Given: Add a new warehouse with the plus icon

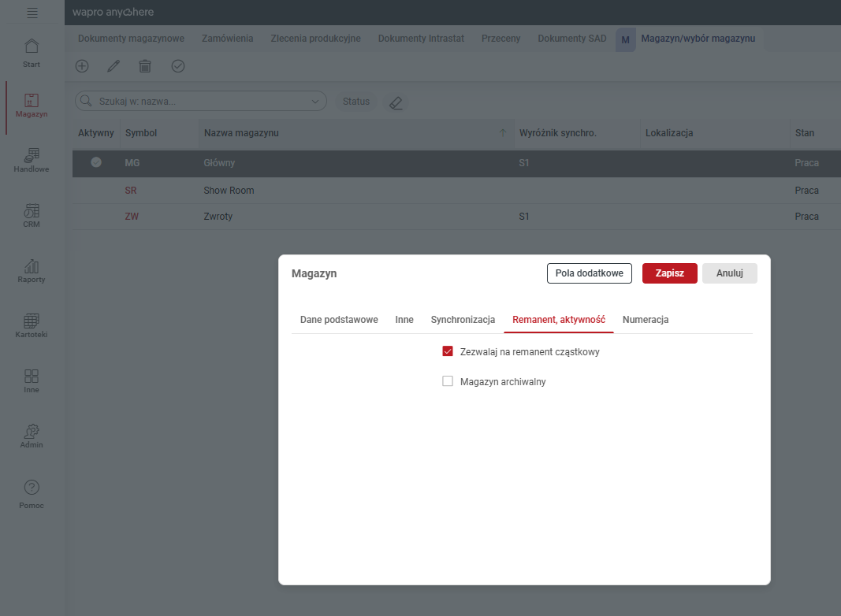Looking at the screenshot, I should (82, 66).
